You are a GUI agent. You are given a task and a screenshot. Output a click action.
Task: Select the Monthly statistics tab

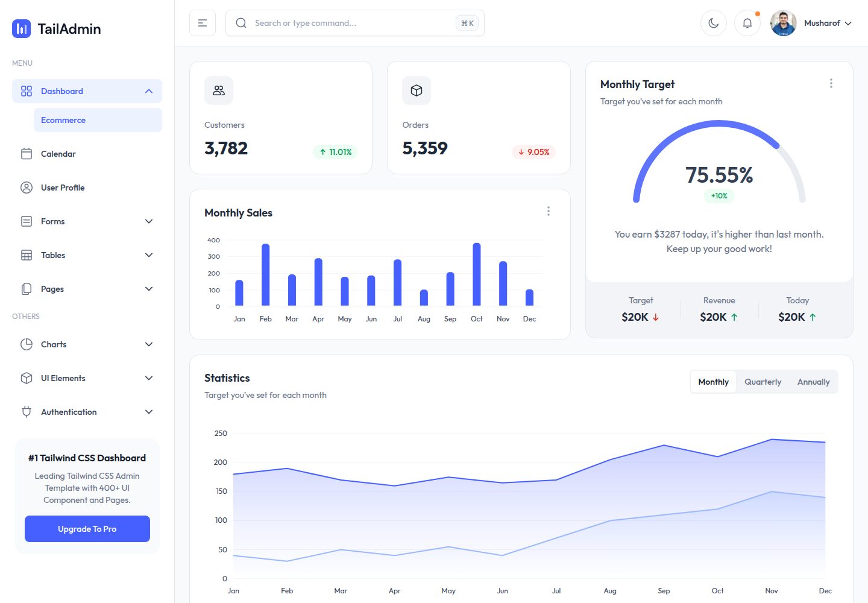[714, 382]
